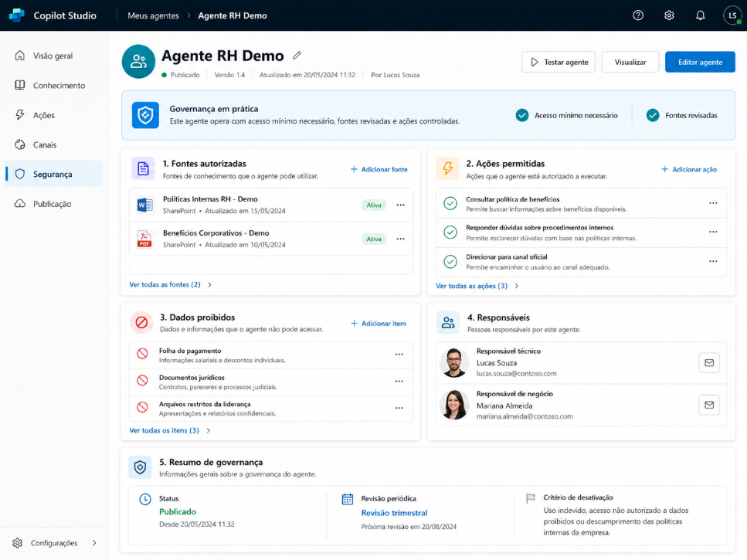Open more options for Documentos jurídicos
This screenshot has height=560, width=747.
[399, 381]
